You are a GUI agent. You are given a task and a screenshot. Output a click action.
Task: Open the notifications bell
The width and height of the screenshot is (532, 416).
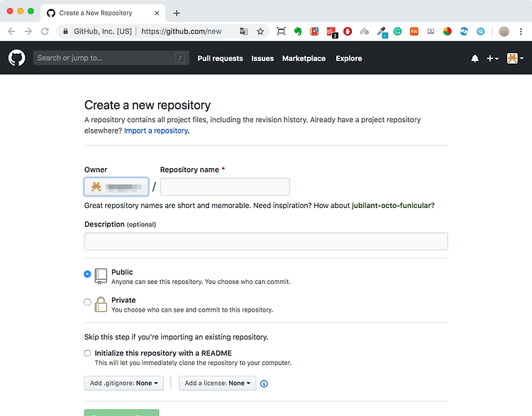[475, 58]
